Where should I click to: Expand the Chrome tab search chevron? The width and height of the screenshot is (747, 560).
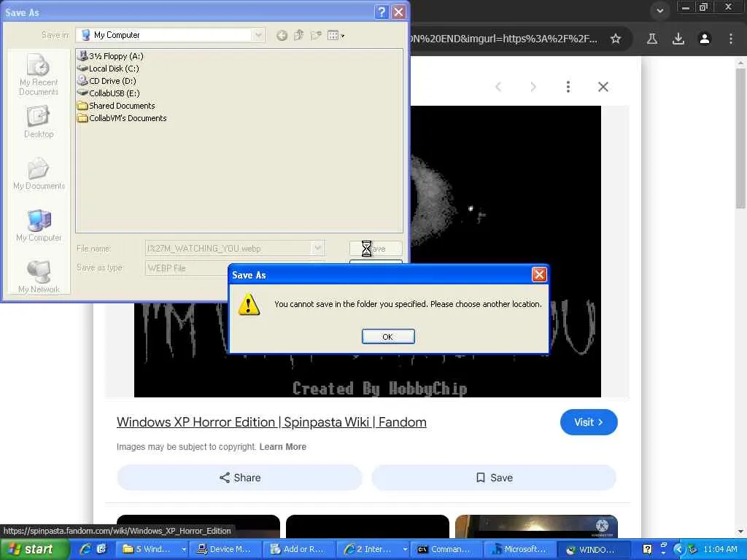click(x=659, y=10)
